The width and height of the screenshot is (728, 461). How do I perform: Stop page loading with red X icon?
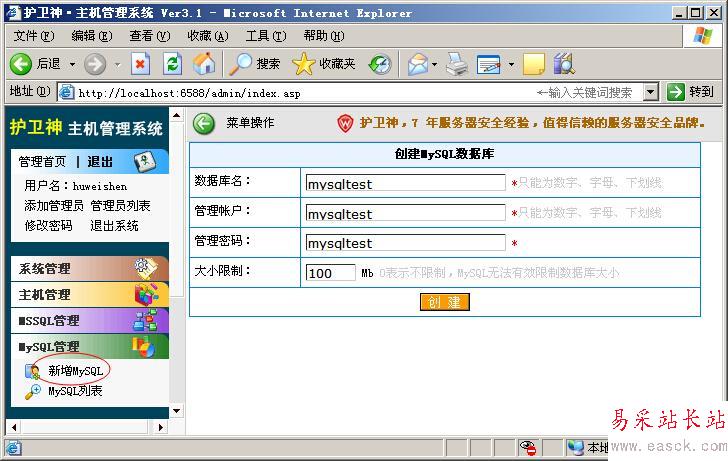pyautogui.click(x=140, y=64)
